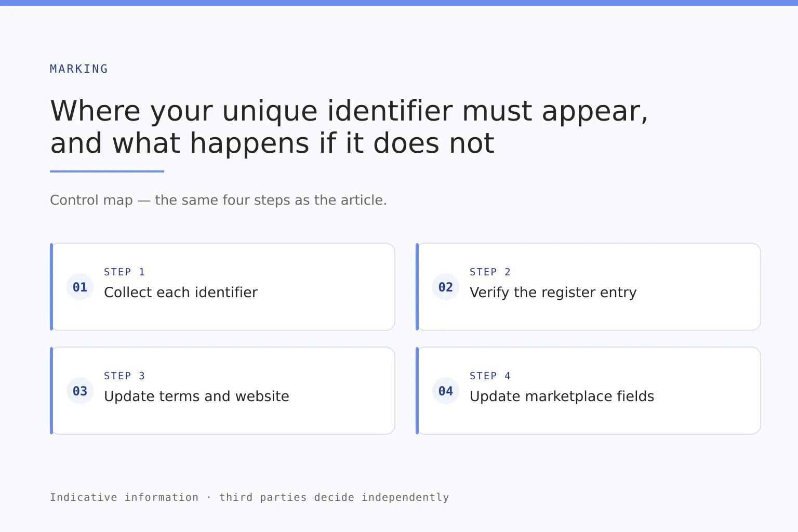Click the STEP 1 label

(x=125, y=272)
